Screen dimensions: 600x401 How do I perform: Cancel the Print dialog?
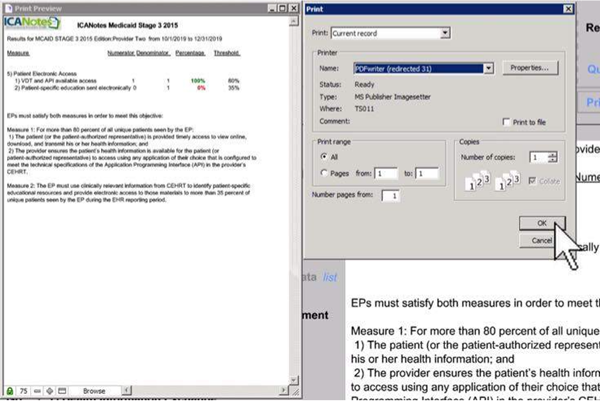coord(542,241)
